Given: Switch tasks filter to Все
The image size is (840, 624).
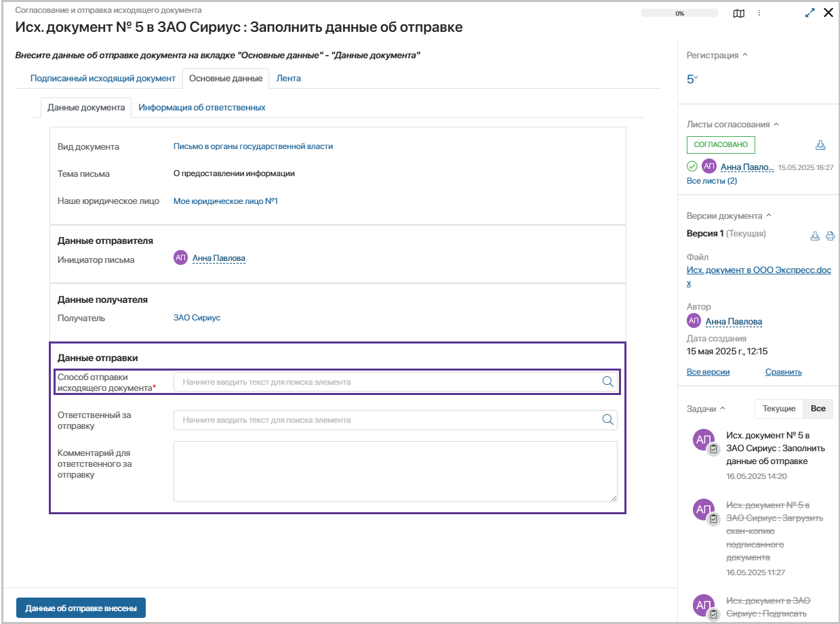Looking at the screenshot, I should pyautogui.click(x=818, y=409).
